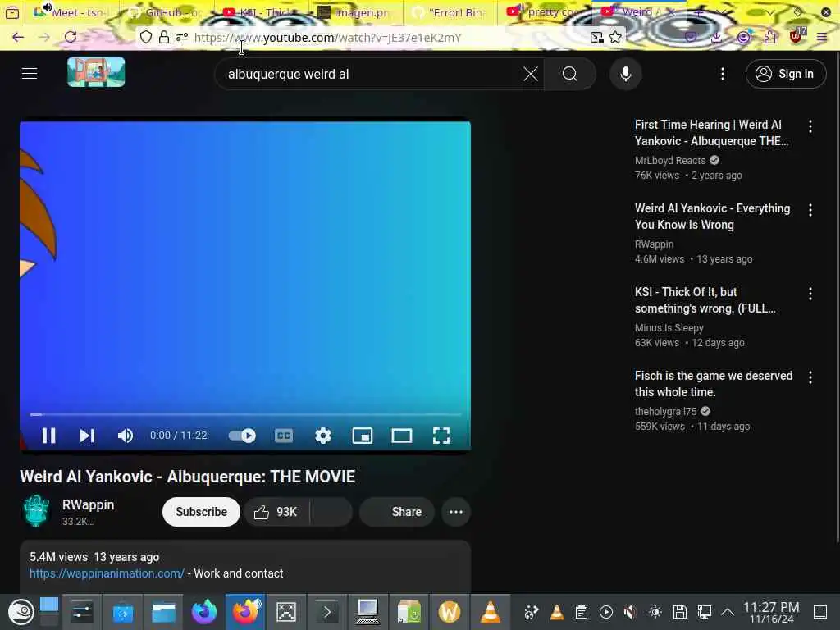Image resolution: width=840 pixels, height=630 pixels.
Task: Run search with magnifier button
Action: [x=570, y=74]
